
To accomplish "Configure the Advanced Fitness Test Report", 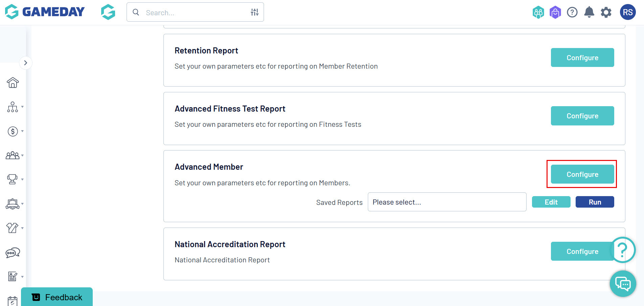I will [582, 116].
